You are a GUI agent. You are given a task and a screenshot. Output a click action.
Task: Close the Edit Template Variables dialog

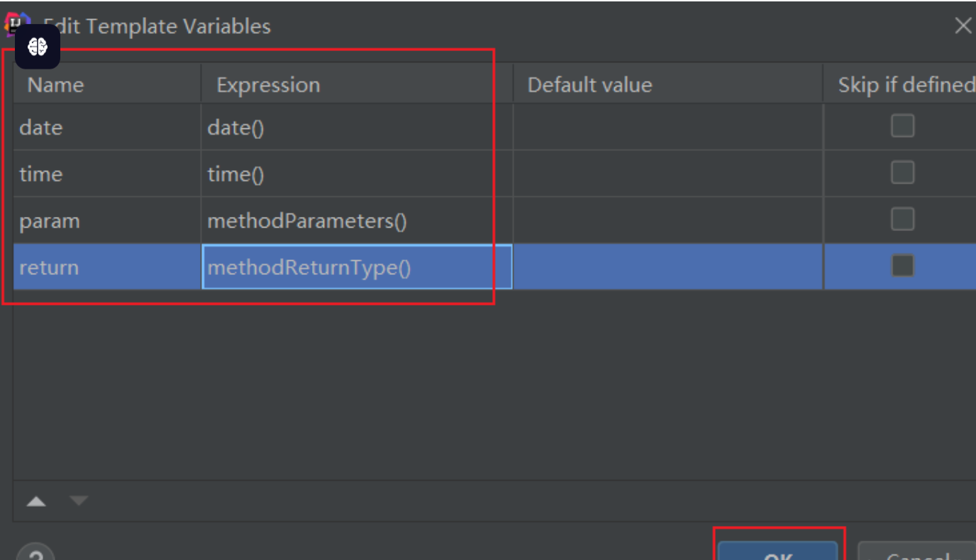[x=963, y=26]
